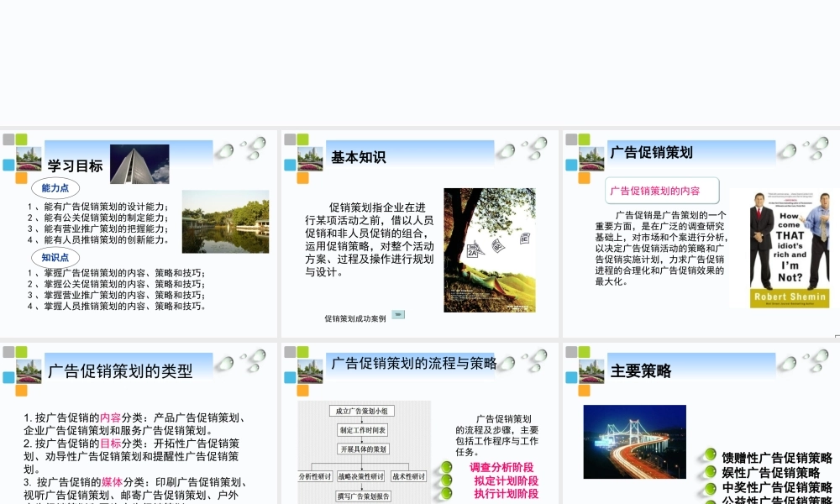840x504 pixels.
Task: Click the building photo icon beside the 主要策略 title
Action: coord(591,372)
